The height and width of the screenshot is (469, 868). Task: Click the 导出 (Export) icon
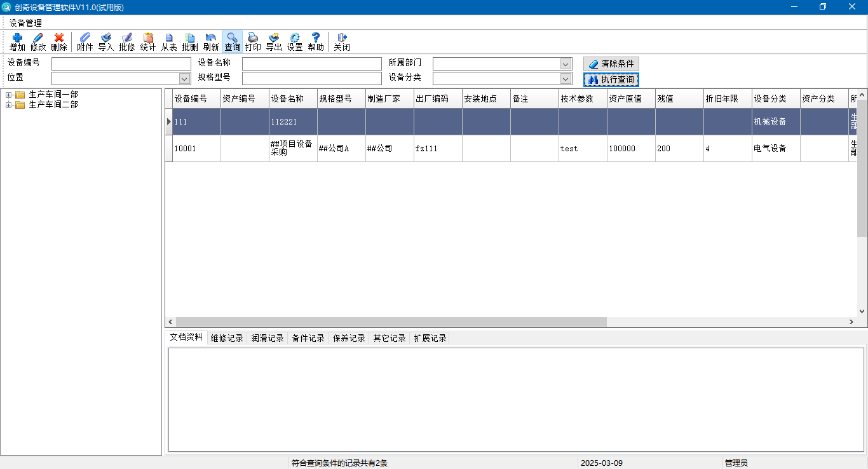(273, 41)
